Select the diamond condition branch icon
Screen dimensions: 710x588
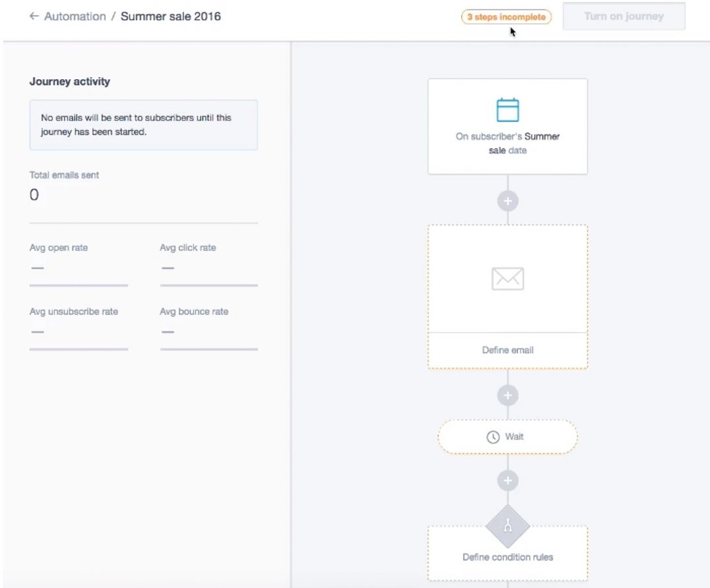pos(507,527)
